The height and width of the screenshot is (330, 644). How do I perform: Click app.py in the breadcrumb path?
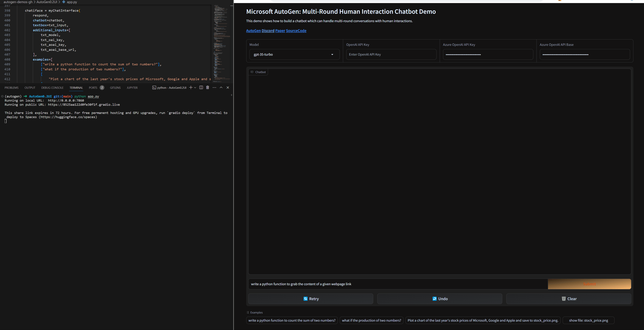click(x=72, y=2)
